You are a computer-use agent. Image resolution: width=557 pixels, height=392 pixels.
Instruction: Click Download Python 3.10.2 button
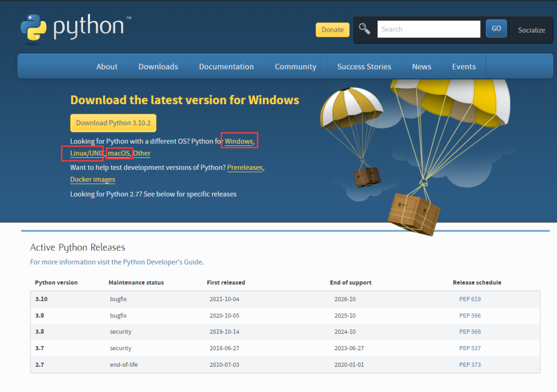[113, 123]
